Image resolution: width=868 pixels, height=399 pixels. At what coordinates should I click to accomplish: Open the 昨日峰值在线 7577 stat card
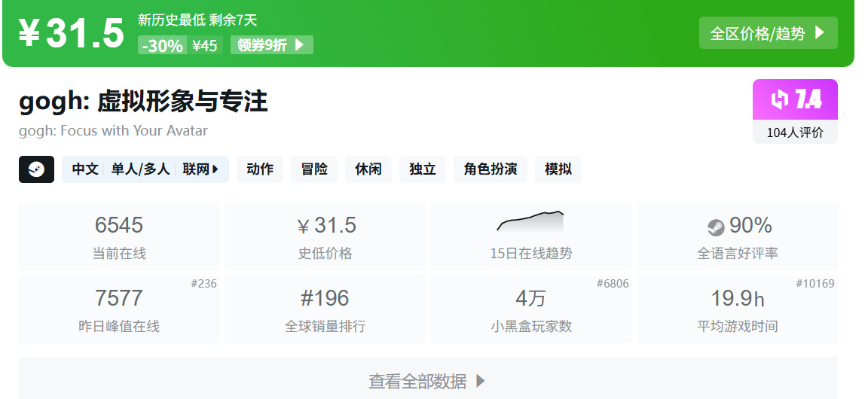(x=119, y=309)
